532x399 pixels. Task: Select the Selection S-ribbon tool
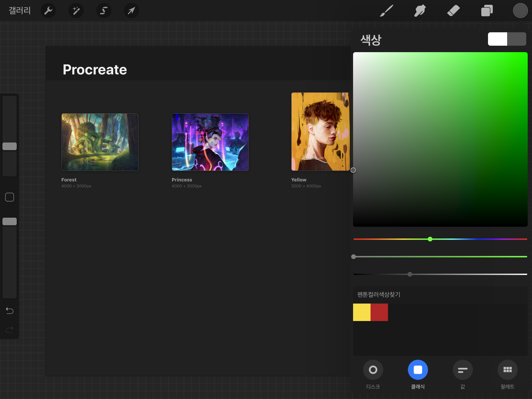[104, 11]
